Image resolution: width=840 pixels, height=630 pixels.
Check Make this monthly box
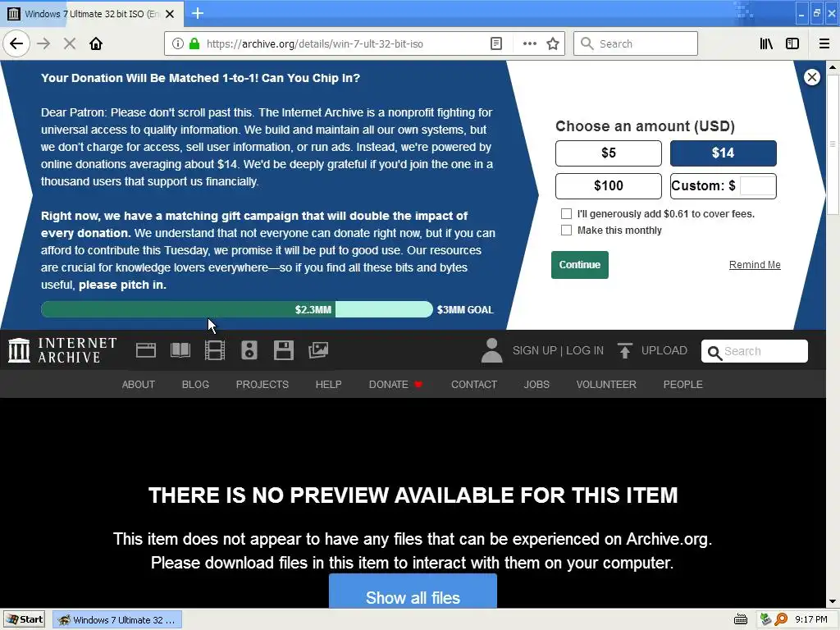(x=566, y=231)
